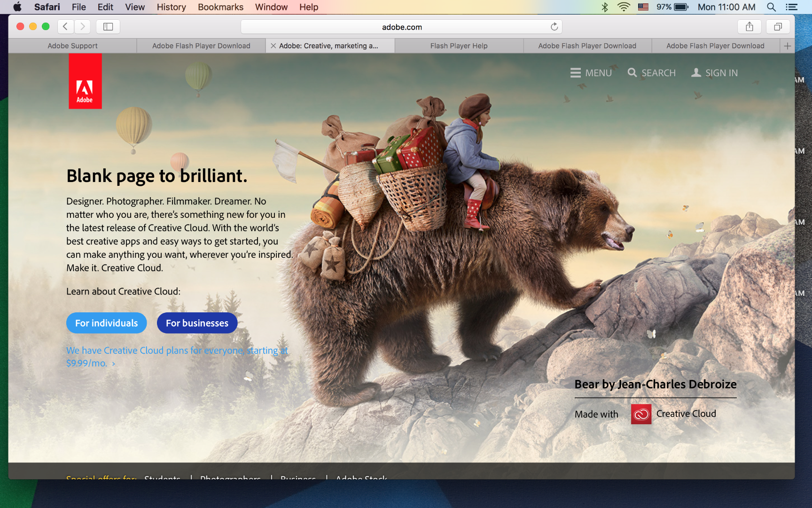Open the File menu
The height and width of the screenshot is (508, 812).
pos(79,7)
